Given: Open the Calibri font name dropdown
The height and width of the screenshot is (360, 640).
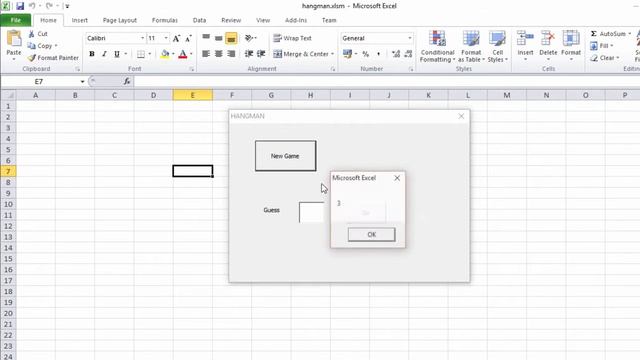Looking at the screenshot, I should point(142,38).
